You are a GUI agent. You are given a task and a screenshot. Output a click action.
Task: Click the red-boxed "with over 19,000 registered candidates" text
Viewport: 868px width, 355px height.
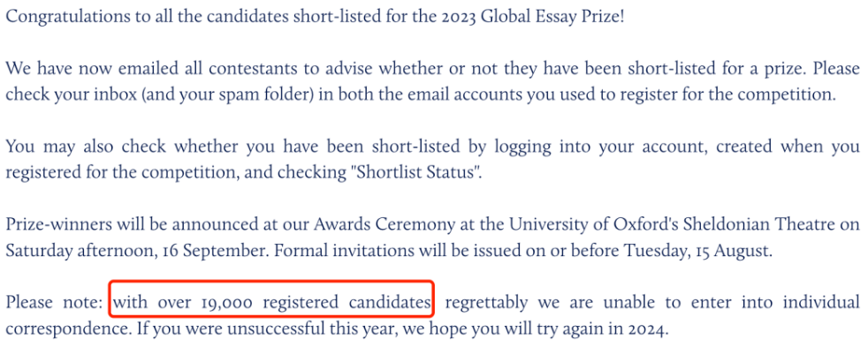[272, 303]
